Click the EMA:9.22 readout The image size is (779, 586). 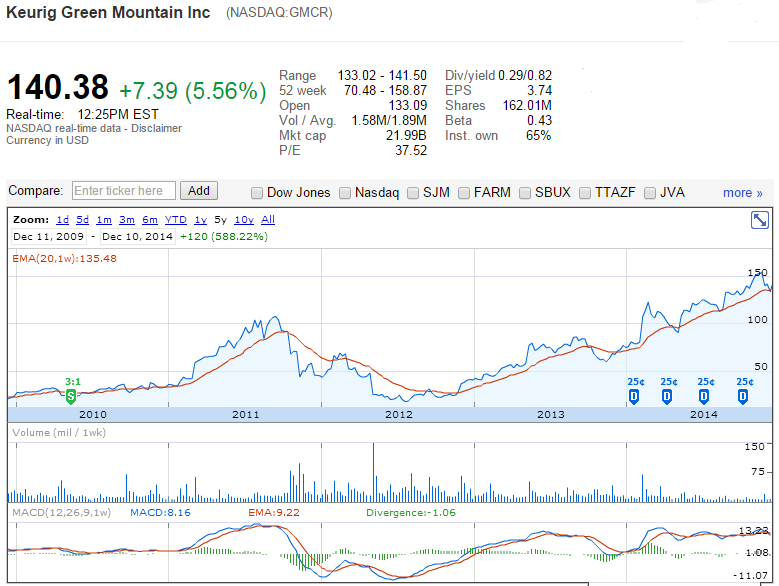coord(274,513)
